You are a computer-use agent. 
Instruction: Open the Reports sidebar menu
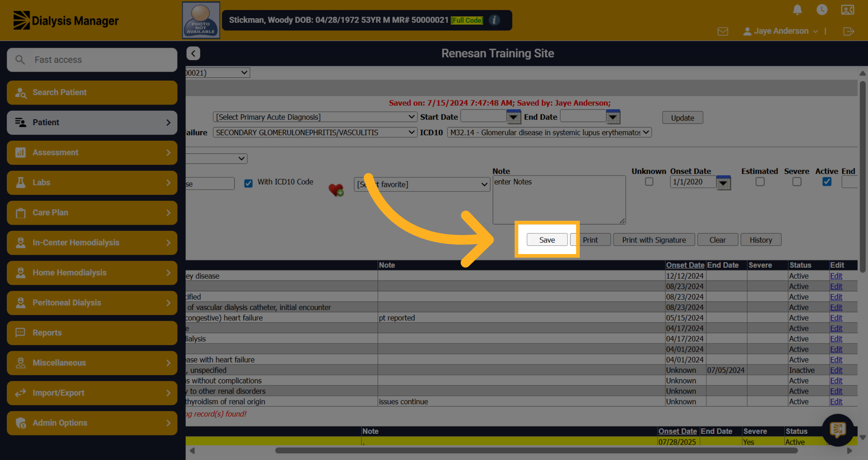(92, 333)
